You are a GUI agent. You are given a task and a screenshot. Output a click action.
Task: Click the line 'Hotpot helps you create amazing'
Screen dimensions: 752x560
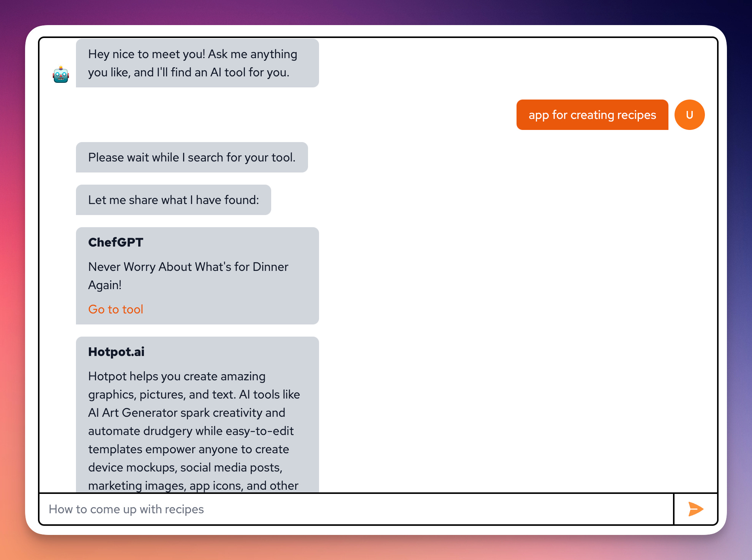[177, 376]
